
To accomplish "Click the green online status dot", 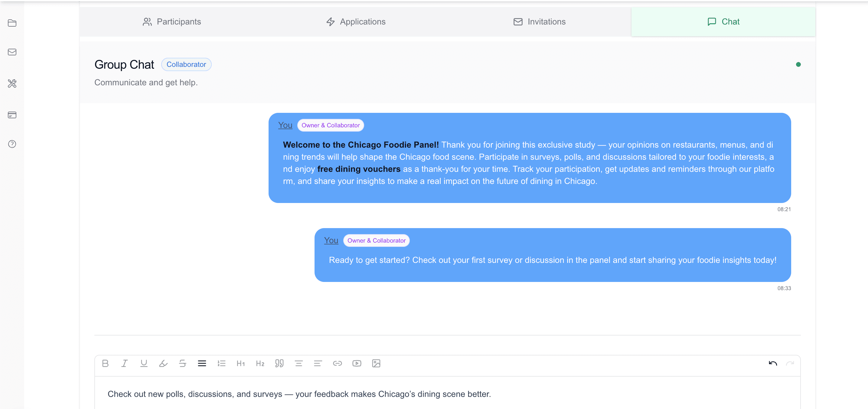I will 798,64.
